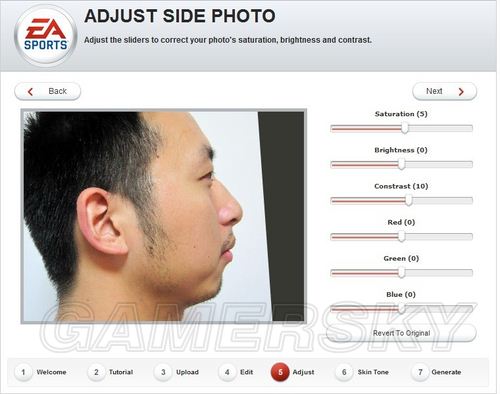This screenshot has width=500, height=394.
Task: Select step 2 Tutorial circle
Action: (x=96, y=372)
